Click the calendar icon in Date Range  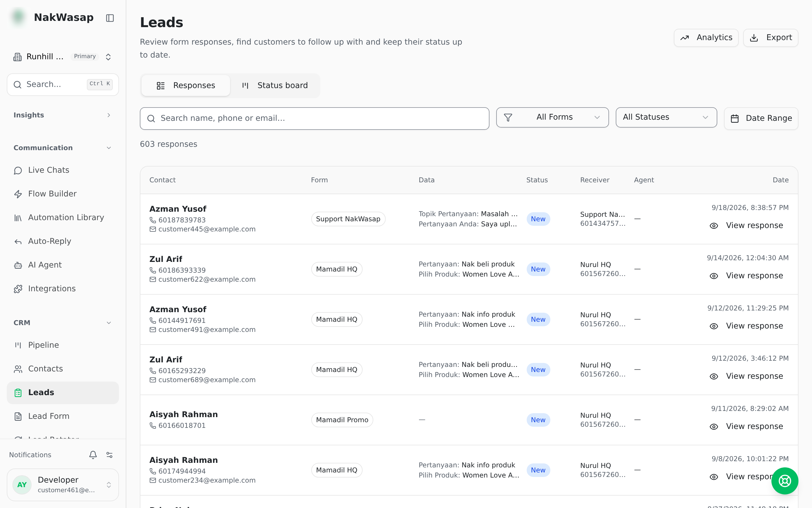735,118
